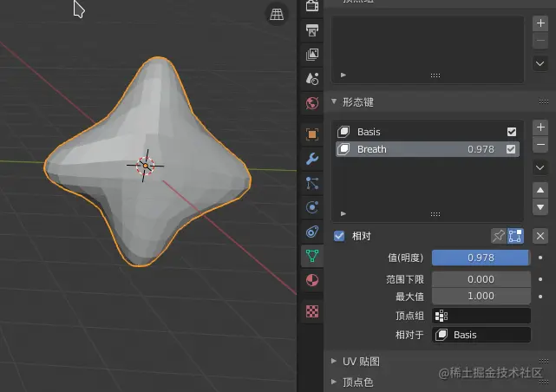Image resolution: width=556 pixels, height=392 pixels.
Task: Open the Particles properties tab
Action: (312, 183)
